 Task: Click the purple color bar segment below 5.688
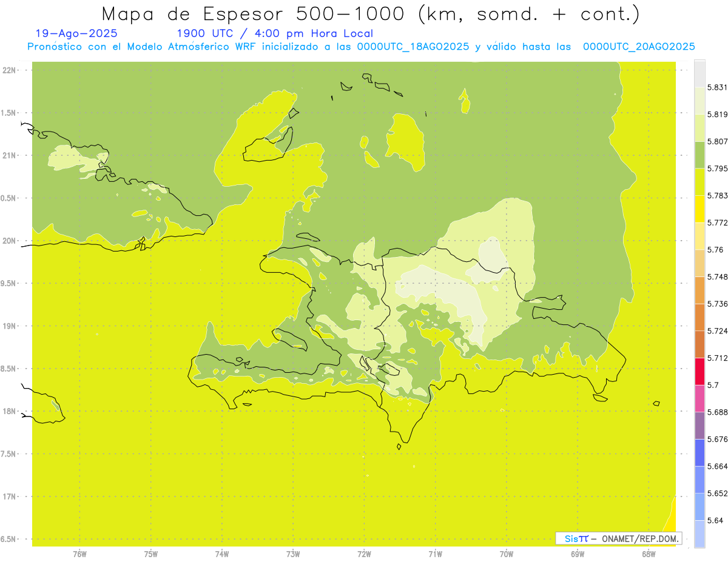click(x=699, y=426)
